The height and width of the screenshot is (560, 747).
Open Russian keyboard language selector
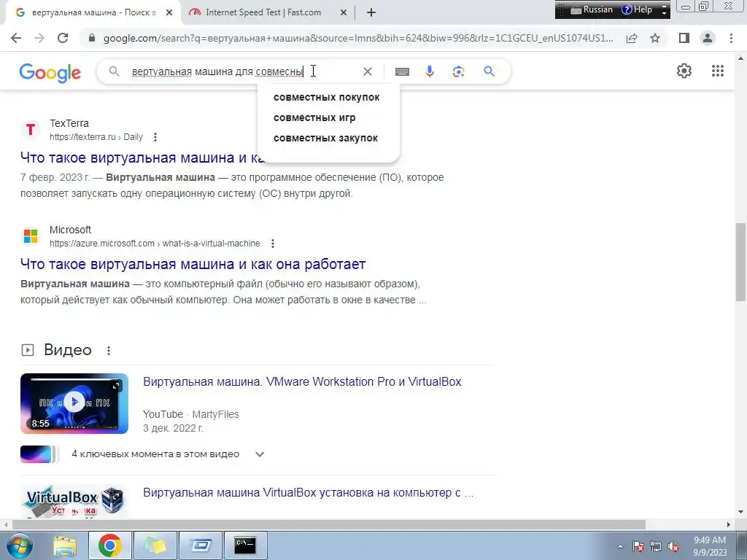591,9
